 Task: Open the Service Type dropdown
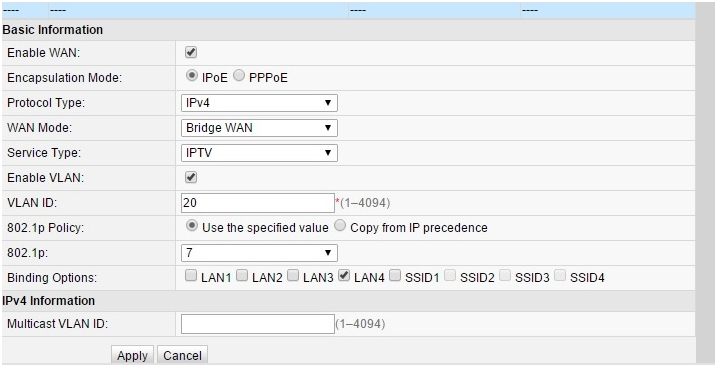(x=259, y=153)
